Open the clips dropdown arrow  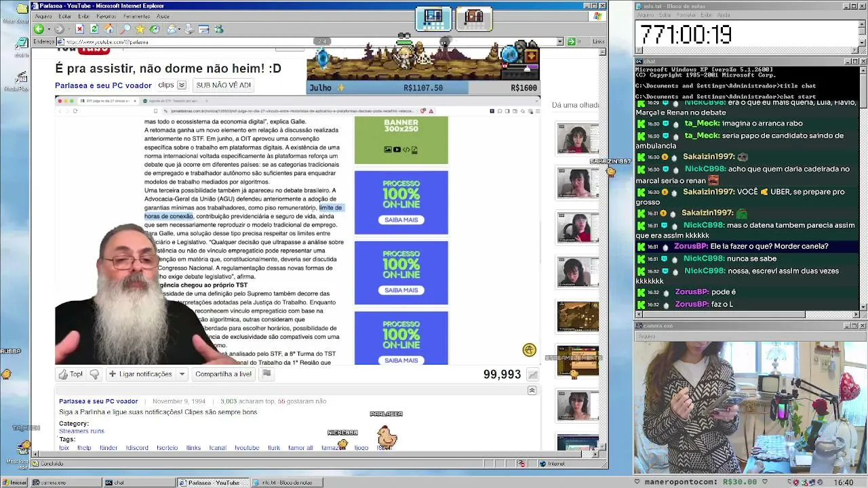click(182, 85)
